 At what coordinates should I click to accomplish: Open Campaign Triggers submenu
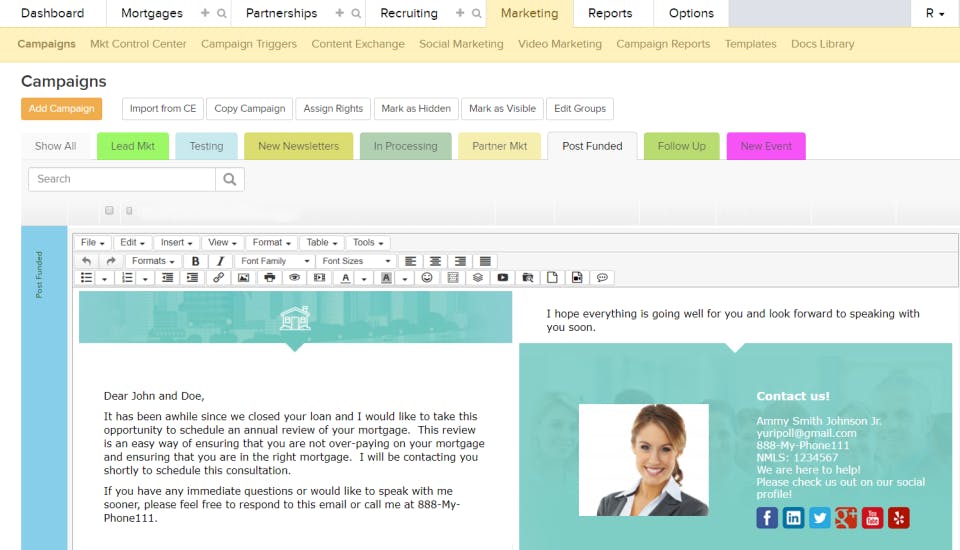click(x=249, y=44)
